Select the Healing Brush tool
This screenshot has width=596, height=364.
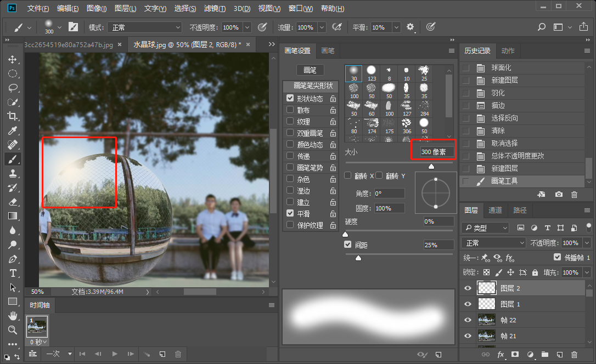[x=13, y=145]
